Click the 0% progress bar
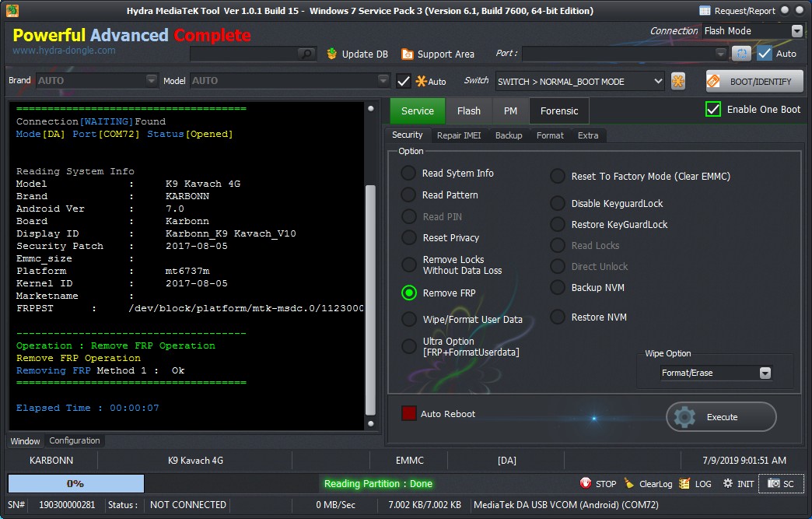812x519 pixels. click(76, 483)
